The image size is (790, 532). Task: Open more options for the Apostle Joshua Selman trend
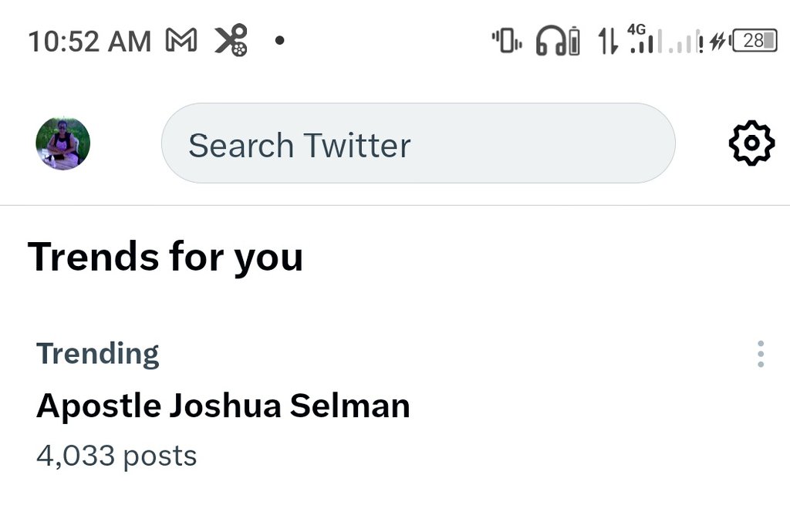click(x=761, y=354)
